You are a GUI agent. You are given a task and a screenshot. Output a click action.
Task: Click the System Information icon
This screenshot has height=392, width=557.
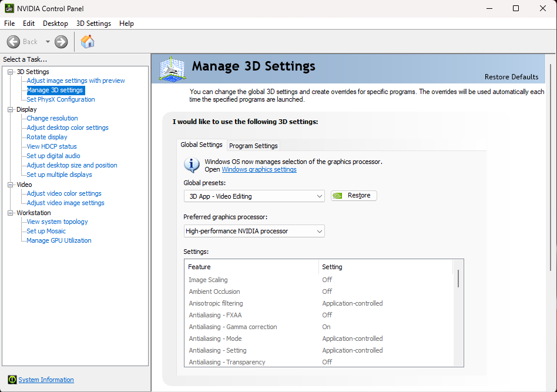pos(12,380)
